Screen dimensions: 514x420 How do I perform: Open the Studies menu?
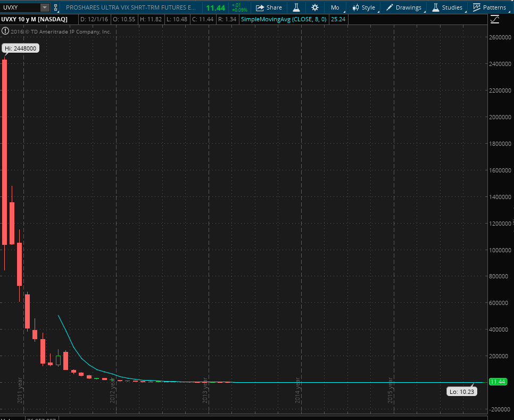(447, 7)
